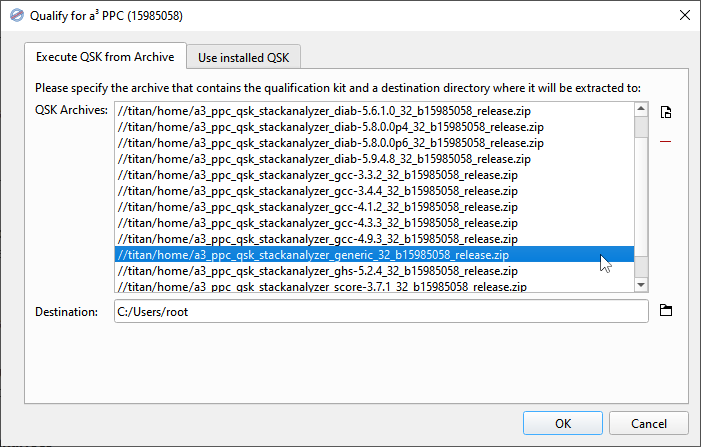Viewport: 701px width, 447px height.
Task: Click the red remove archive icon
Action: [666, 142]
